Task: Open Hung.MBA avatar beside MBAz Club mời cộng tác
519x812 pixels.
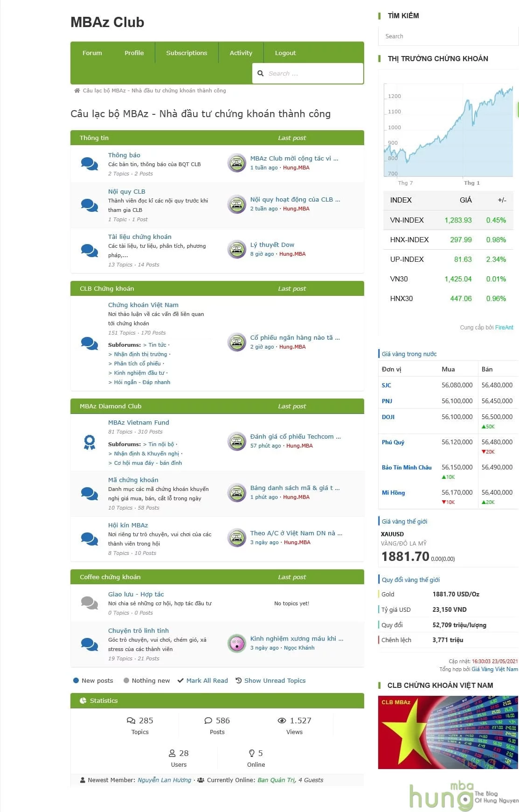Action: (x=237, y=163)
